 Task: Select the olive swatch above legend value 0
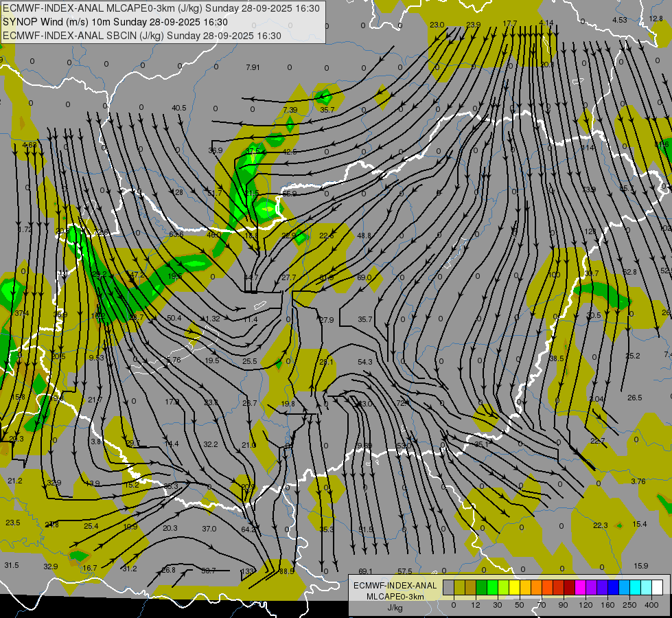tap(459, 587)
